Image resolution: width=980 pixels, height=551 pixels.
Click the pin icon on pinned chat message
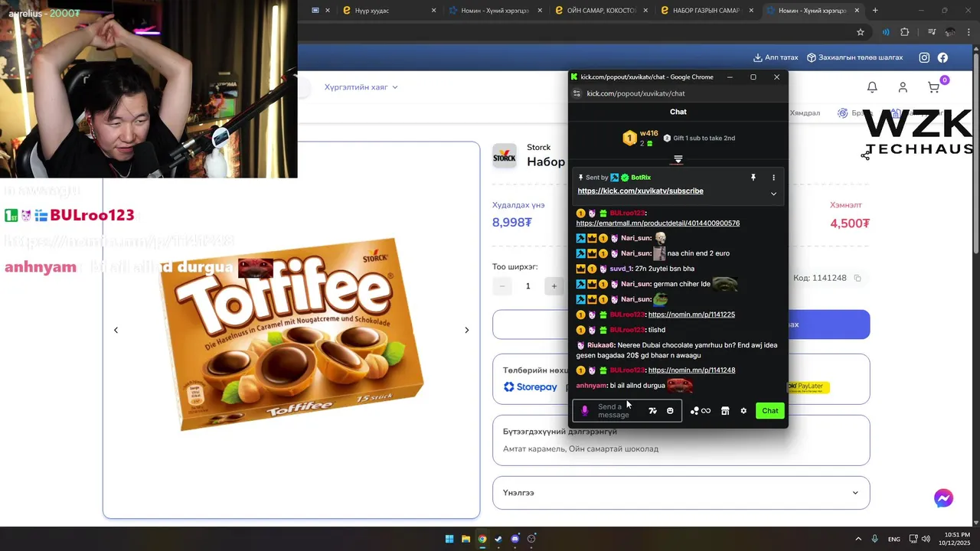pos(753,178)
